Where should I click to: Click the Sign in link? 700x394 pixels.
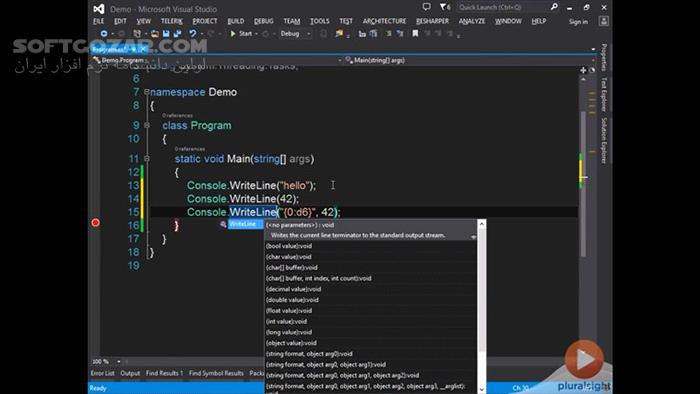(x=578, y=21)
